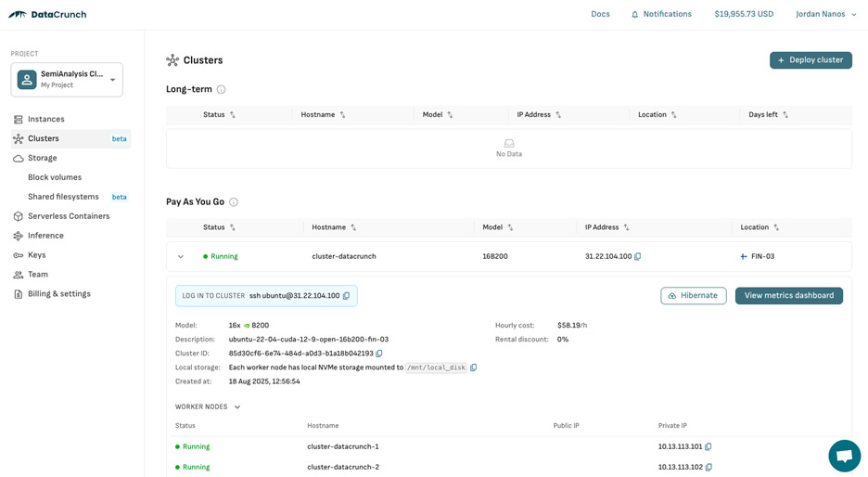Image resolution: width=868 pixels, height=477 pixels.
Task: Click the Deploy cluster button
Action: tap(811, 59)
